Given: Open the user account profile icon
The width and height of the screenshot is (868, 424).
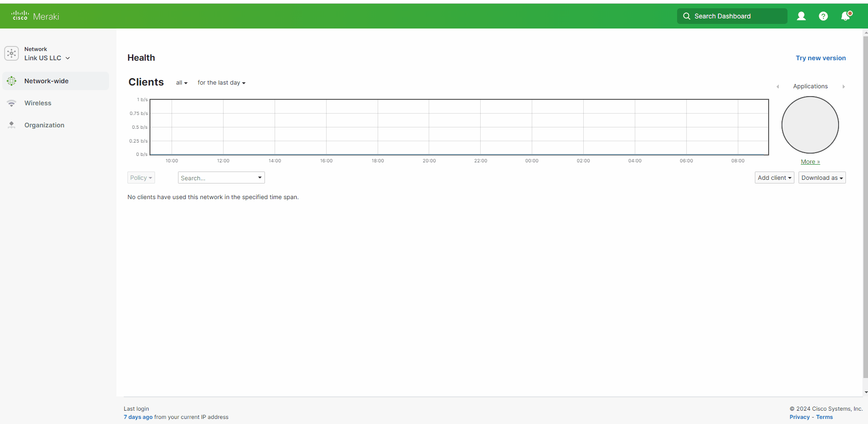Looking at the screenshot, I should 801,16.
